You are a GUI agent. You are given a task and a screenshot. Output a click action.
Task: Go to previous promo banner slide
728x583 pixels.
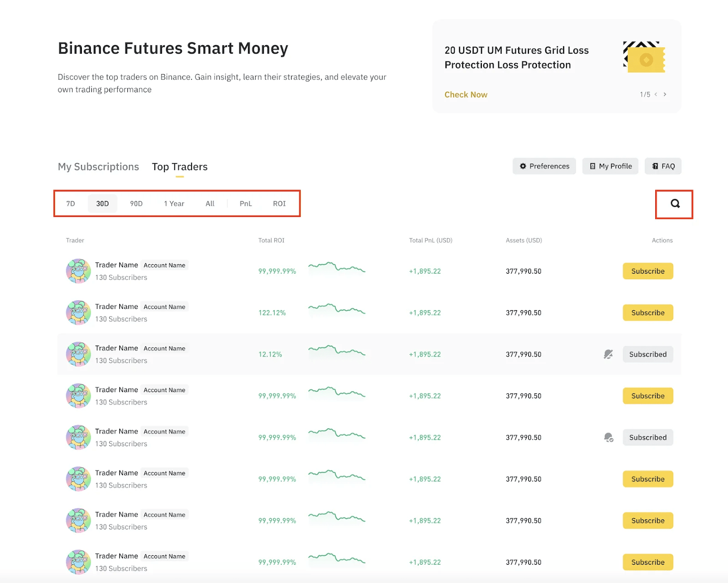656,95
